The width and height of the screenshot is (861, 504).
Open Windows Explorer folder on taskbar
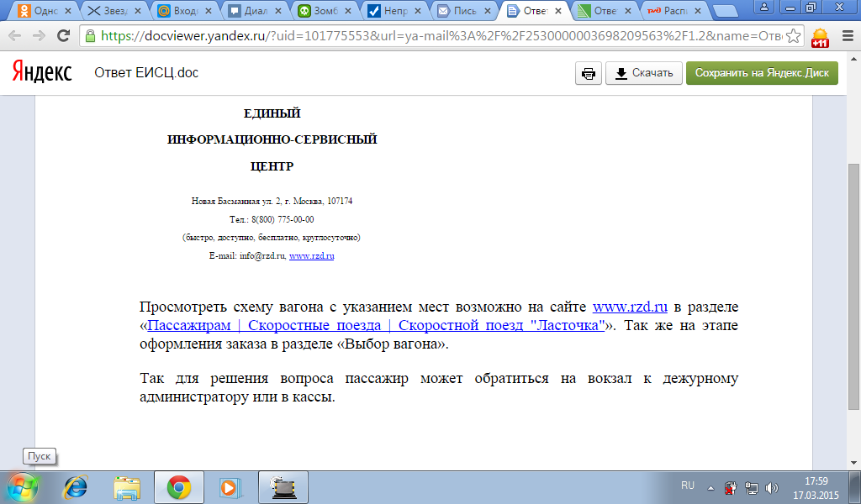coord(127,486)
